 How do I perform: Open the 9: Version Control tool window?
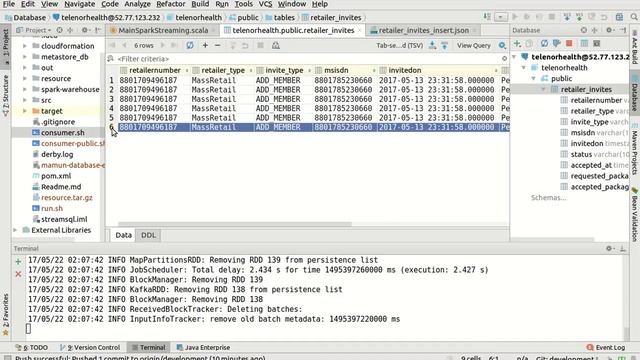pos(90,347)
